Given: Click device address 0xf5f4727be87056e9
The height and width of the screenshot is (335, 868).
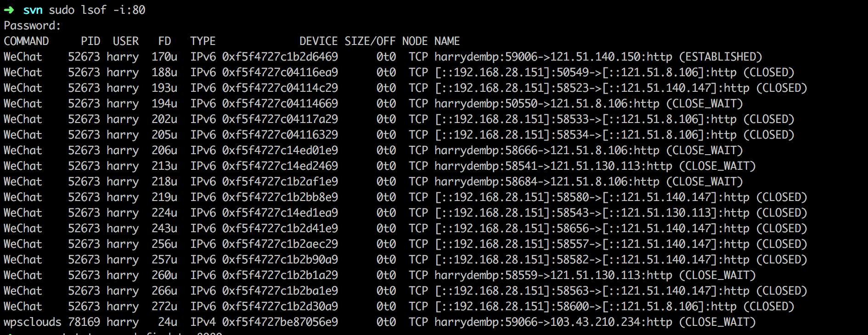Looking at the screenshot, I should coord(280,322).
